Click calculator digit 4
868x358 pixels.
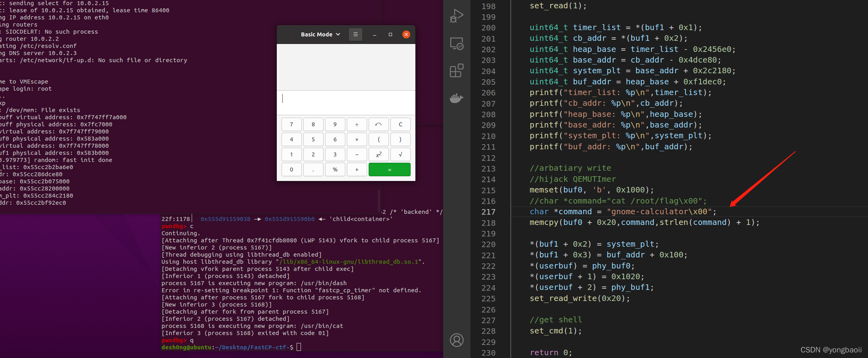coord(291,139)
